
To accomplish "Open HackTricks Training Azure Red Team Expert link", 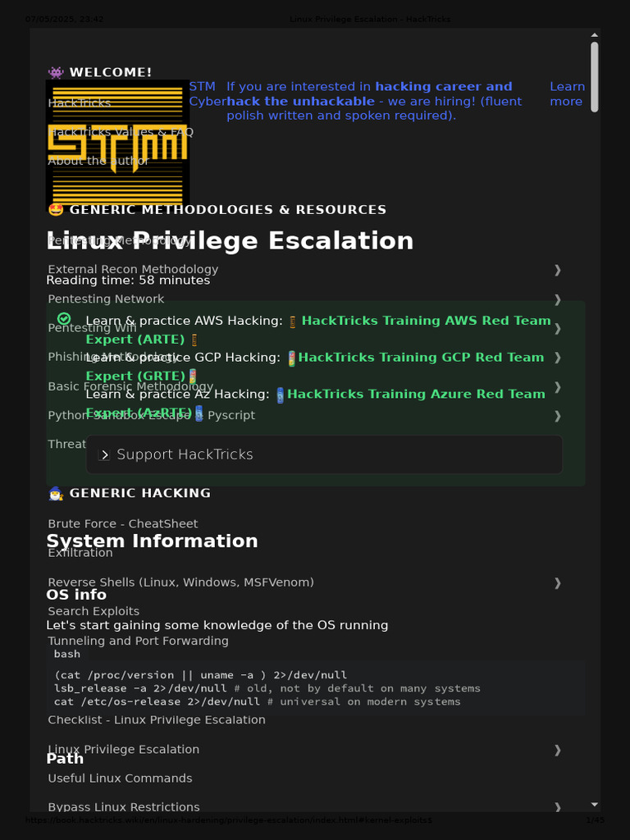I will point(316,403).
